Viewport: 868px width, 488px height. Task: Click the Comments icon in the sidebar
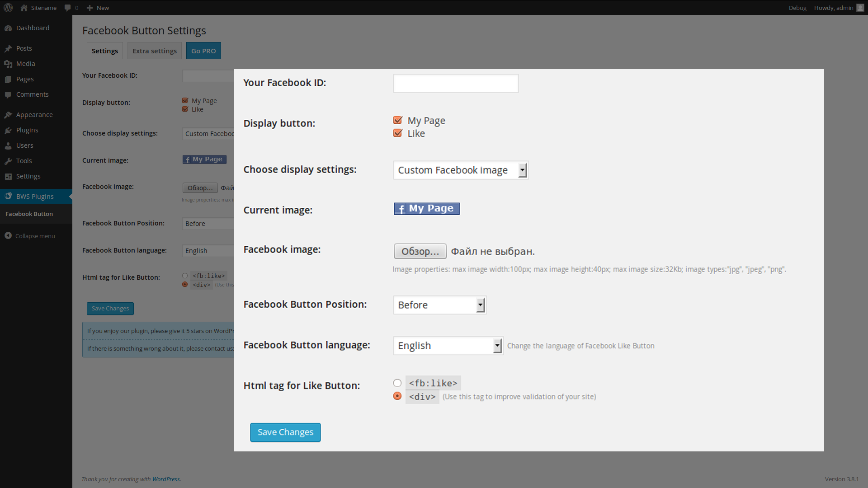pos(8,94)
